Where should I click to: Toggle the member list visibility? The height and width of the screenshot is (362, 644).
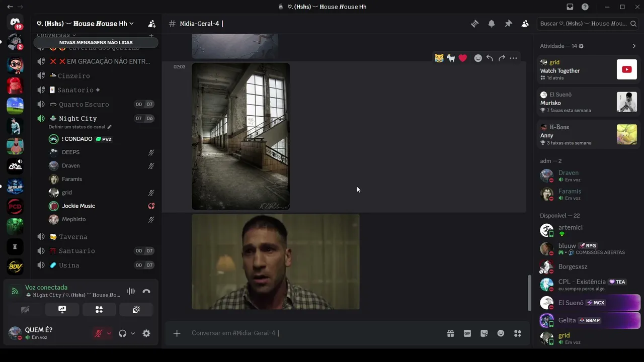[x=525, y=24]
